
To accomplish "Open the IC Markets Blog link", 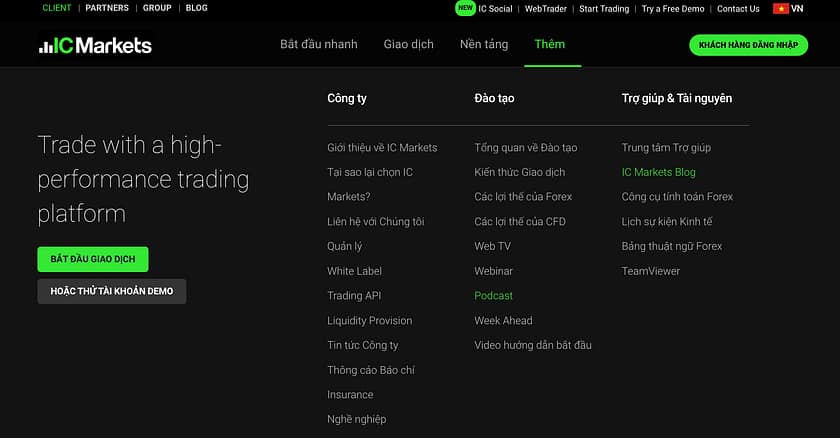I will tap(658, 172).
